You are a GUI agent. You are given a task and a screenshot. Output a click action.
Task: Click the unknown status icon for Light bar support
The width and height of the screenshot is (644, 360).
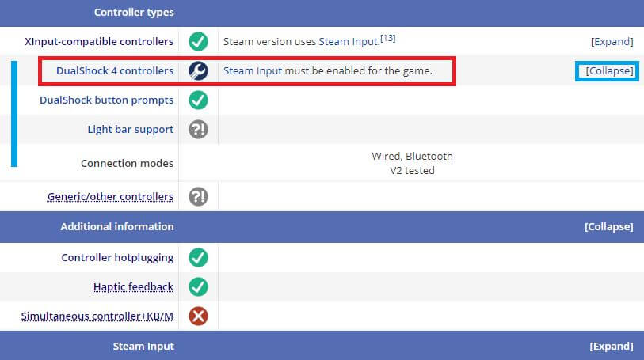pos(198,130)
